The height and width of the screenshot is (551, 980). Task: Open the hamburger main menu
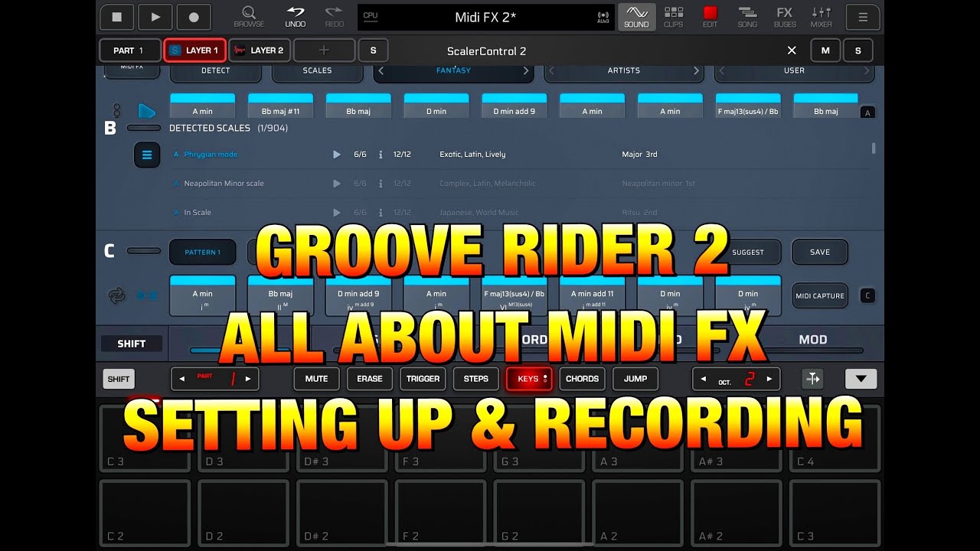pos(863,16)
